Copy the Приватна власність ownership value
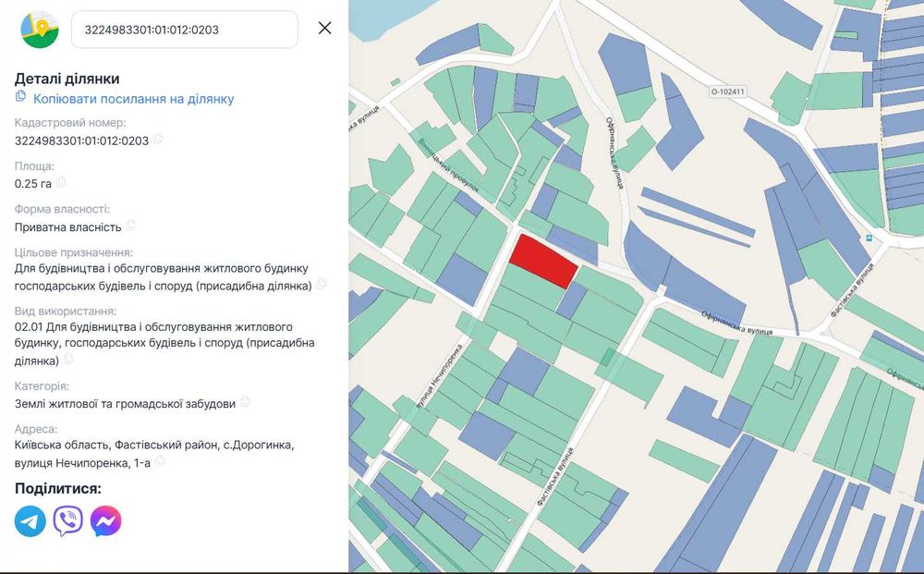The width and height of the screenshot is (924, 574). coord(131,226)
